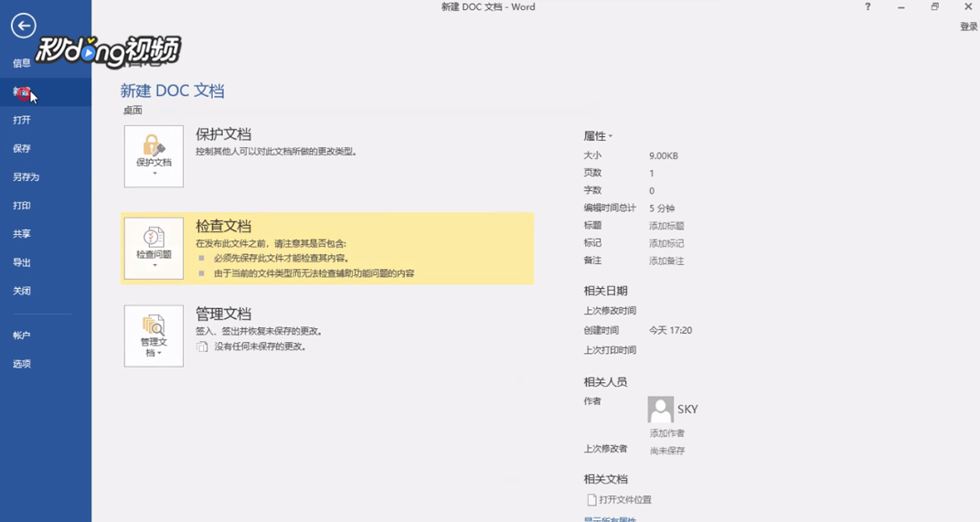Click the 没有任何未保存的更改 message
The height and width of the screenshot is (522, 980).
(x=260, y=346)
